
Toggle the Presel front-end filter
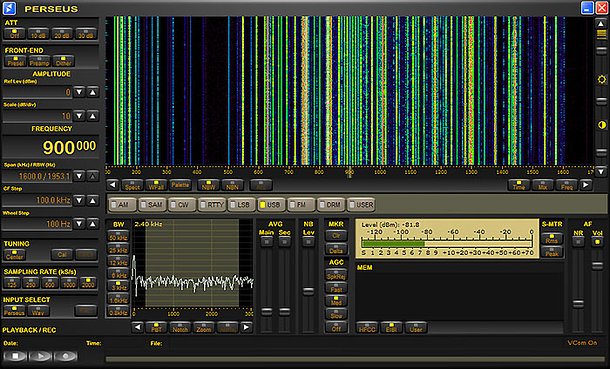[x=16, y=61]
